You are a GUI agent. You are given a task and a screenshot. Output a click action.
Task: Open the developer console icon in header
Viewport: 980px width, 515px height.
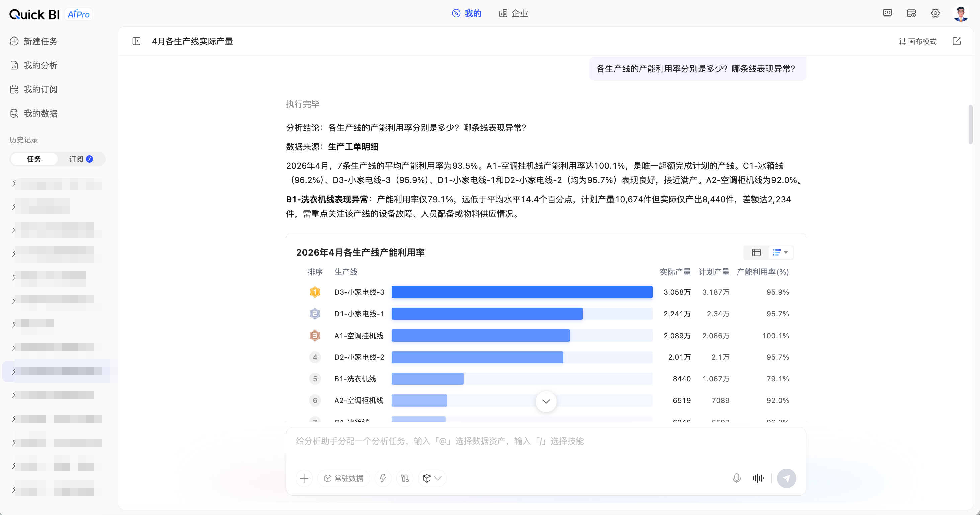(x=887, y=13)
